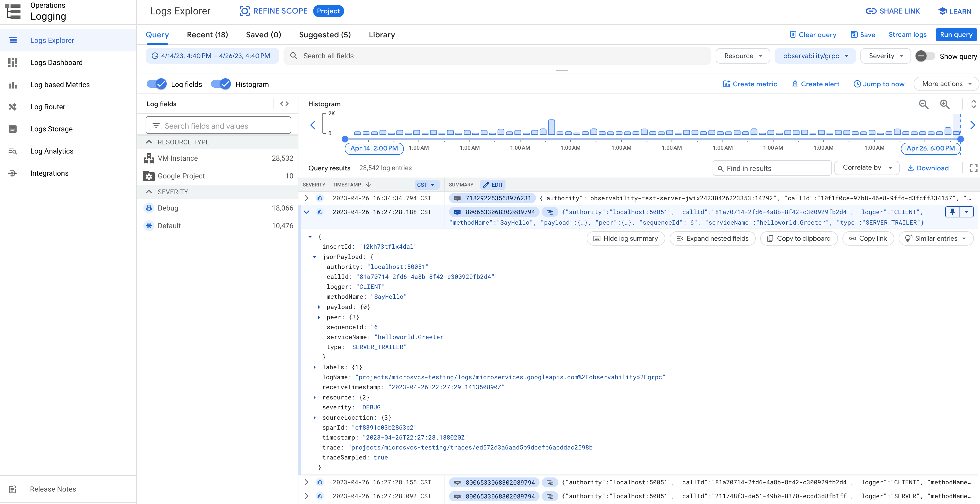980x504 pixels.
Task: Switch to the Saved (0) tab
Action: coord(263,35)
